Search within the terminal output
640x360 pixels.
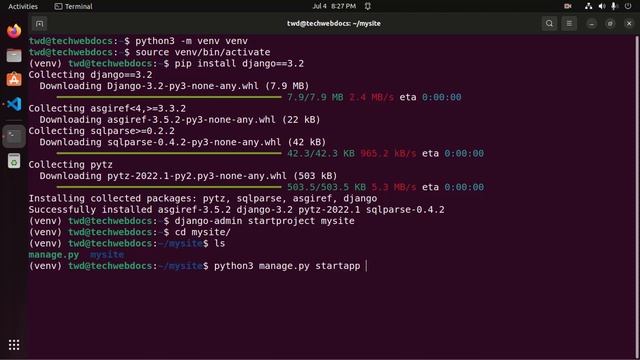point(549,24)
